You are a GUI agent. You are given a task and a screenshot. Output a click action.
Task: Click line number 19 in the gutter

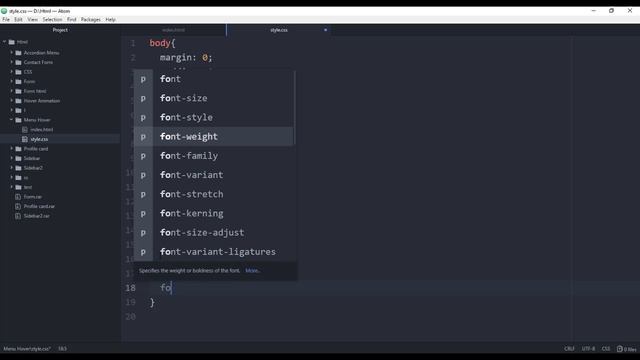point(131,302)
